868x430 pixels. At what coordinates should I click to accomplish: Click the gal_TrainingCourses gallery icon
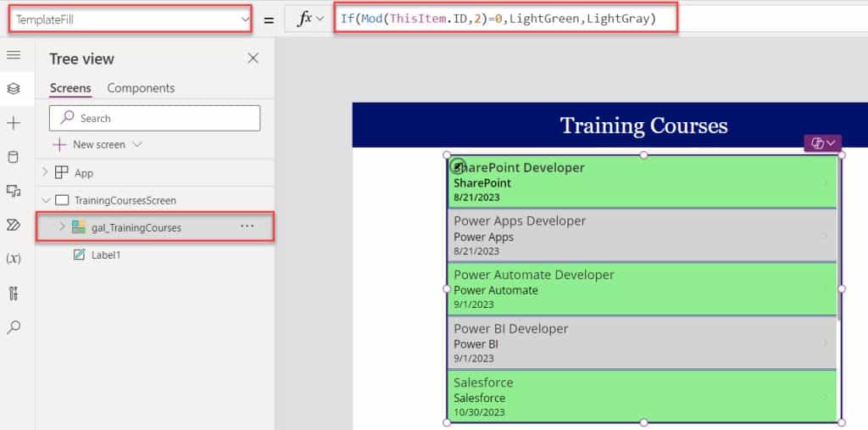click(79, 227)
